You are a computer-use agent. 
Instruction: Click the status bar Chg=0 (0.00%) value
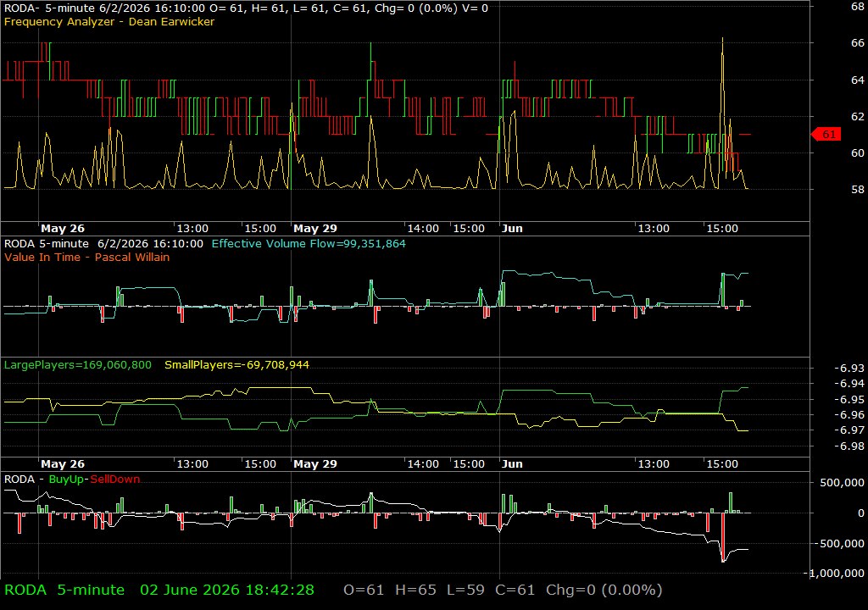(604, 590)
